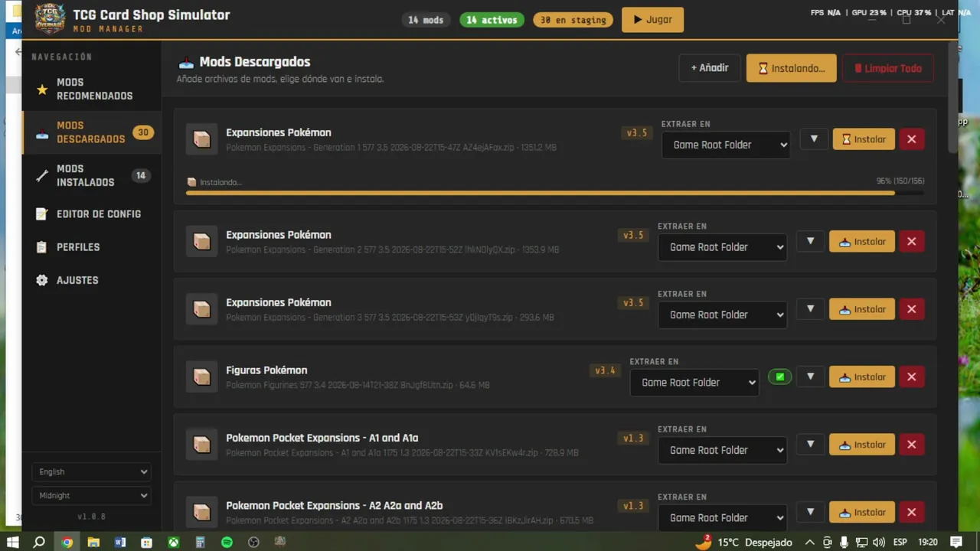Open Spotify from the taskbar

227,543
